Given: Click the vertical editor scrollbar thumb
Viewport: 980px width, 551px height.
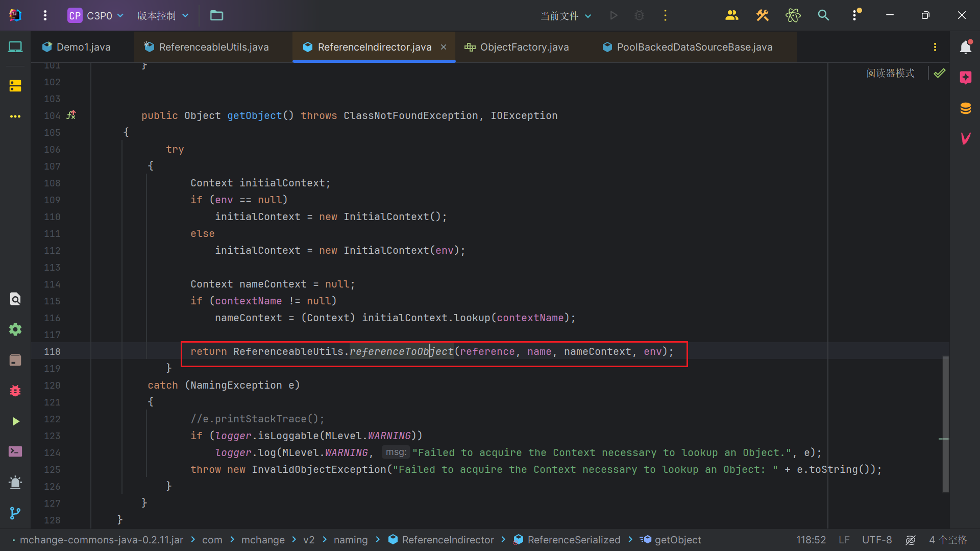Looking at the screenshot, I should click(945, 424).
